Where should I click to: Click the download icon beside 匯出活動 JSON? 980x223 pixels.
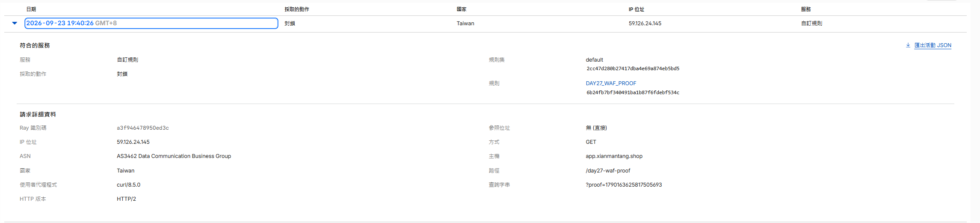click(x=908, y=45)
